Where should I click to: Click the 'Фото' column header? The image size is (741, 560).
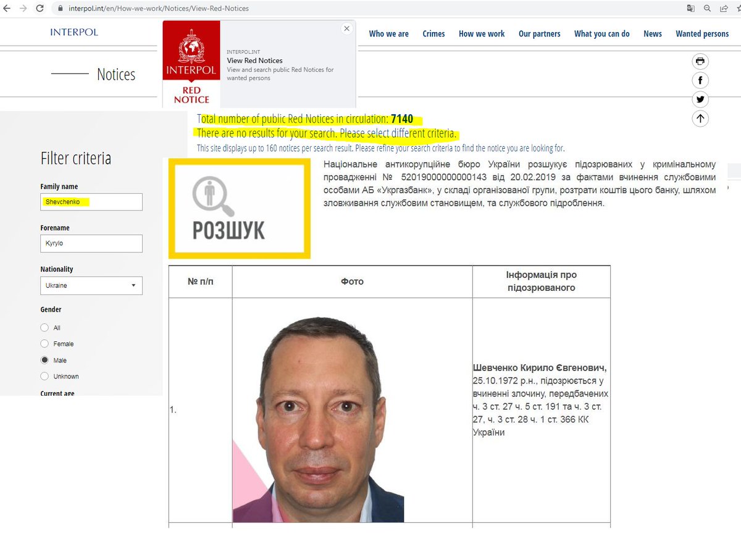352,282
